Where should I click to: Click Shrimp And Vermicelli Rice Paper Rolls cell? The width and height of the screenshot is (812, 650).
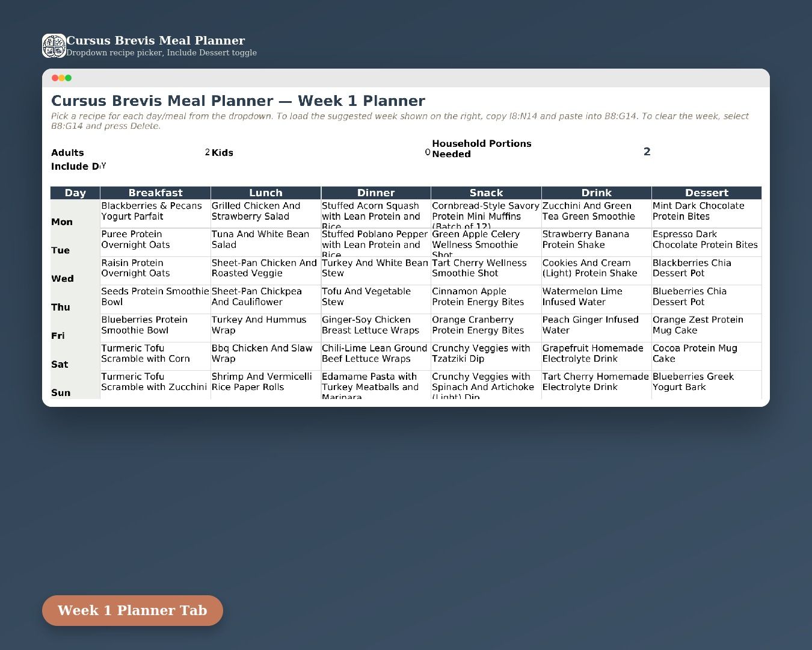(x=266, y=385)
